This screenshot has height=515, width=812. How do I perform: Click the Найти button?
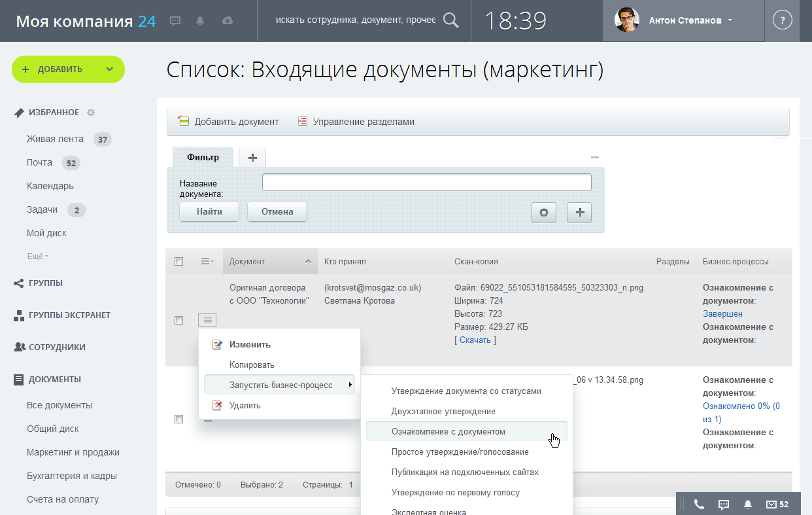pos(209,212)
